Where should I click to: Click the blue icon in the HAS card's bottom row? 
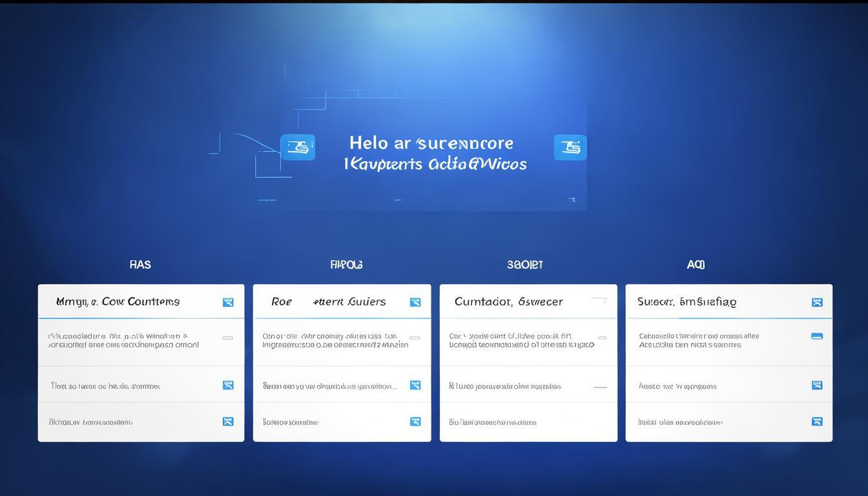click(228, 422)
